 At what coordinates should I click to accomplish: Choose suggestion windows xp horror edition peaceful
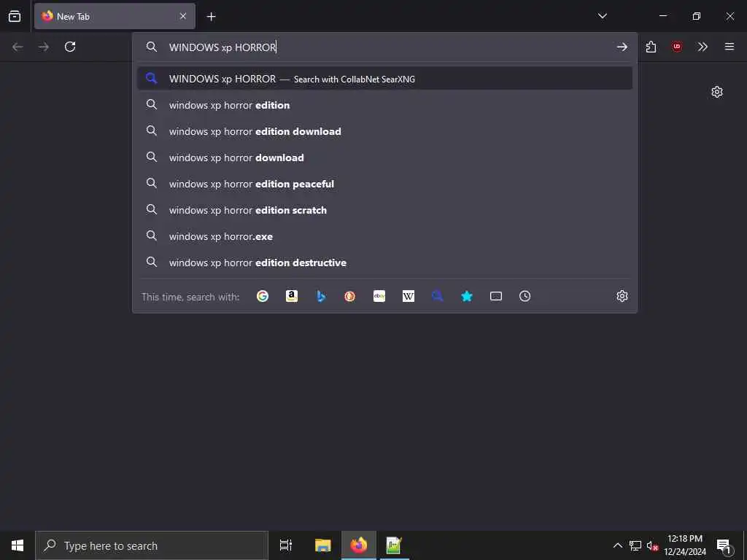tap(384, 183)
